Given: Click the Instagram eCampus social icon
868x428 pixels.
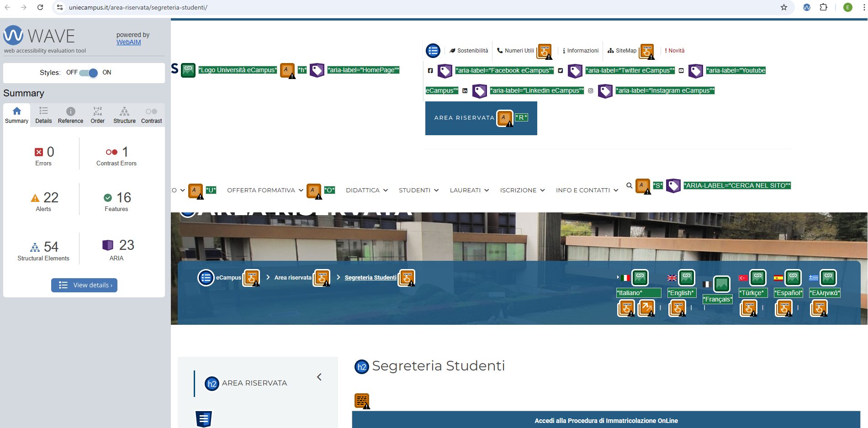Looking at the screenshot, I should click(590, 91).
